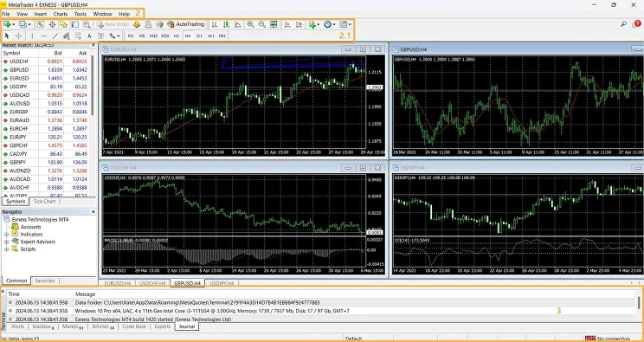Click the Zoom In magnifier icon
The height and width of the screenshot is (342, 644).
click(250, 24)
